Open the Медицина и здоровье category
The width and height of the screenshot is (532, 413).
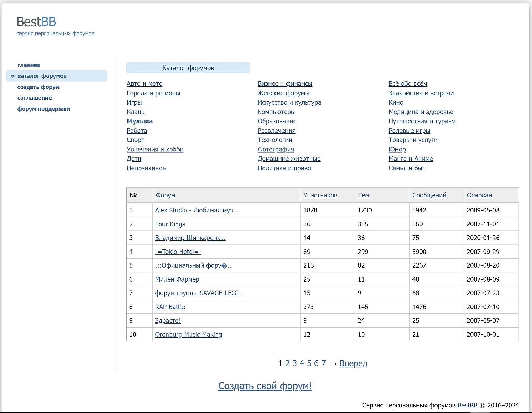421,112
